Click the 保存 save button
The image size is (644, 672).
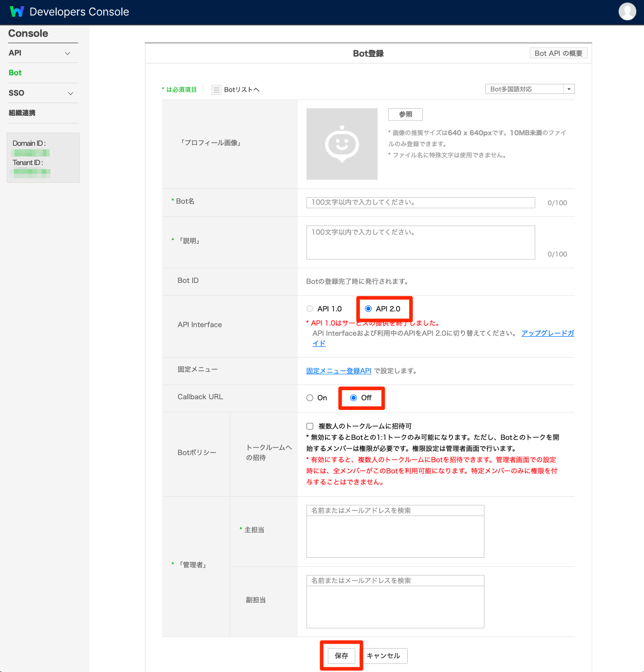[342, 656]
